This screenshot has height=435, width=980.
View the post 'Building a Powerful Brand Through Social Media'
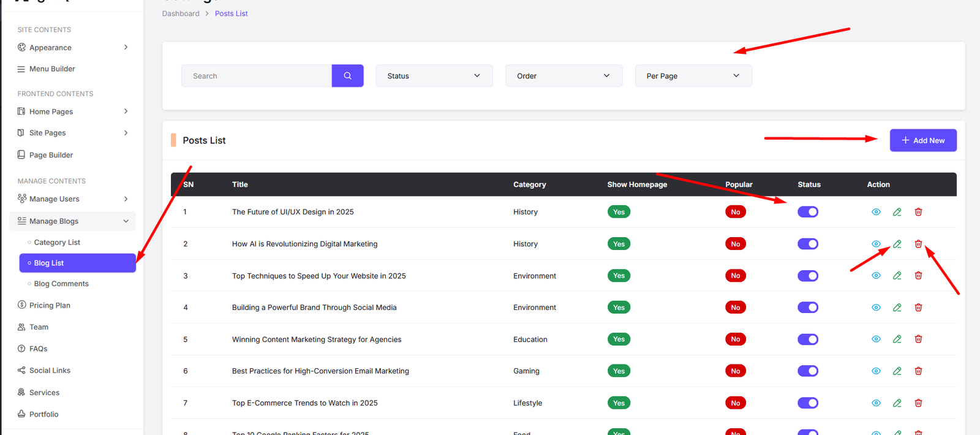[x=876, y=308]
